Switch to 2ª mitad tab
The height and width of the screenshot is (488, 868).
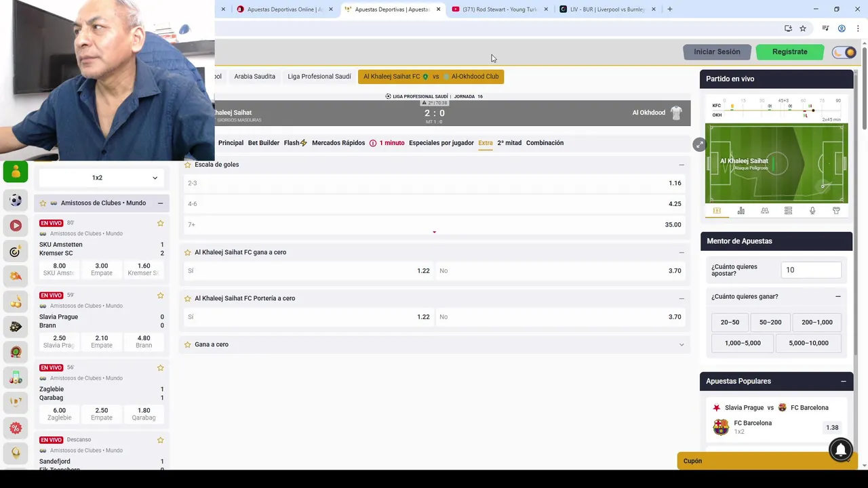click(509, 143)
